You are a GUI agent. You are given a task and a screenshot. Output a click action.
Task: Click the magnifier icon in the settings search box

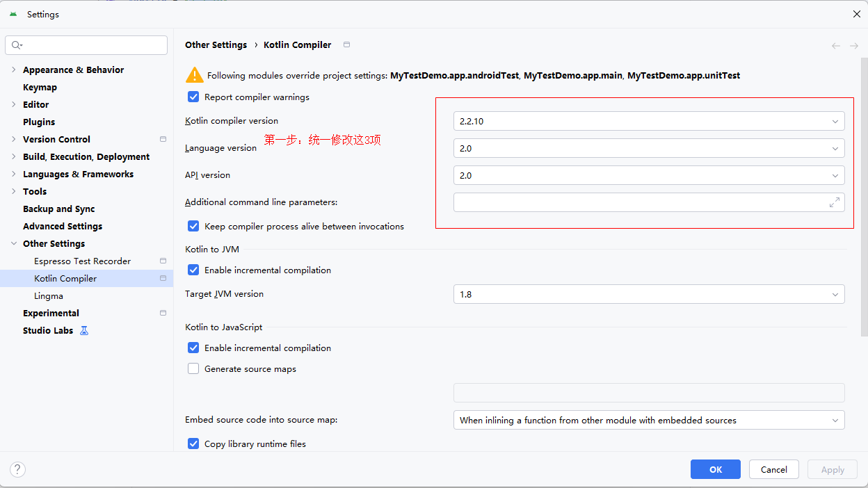14,44
